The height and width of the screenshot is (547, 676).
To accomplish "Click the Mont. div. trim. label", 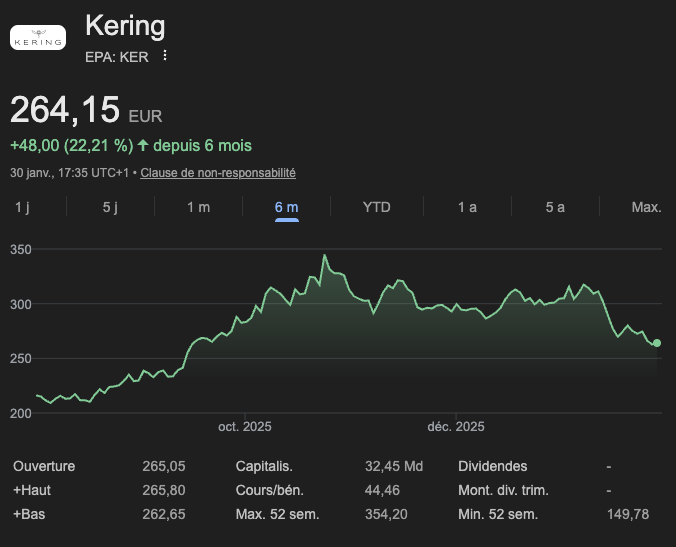I will click(504, 491).
